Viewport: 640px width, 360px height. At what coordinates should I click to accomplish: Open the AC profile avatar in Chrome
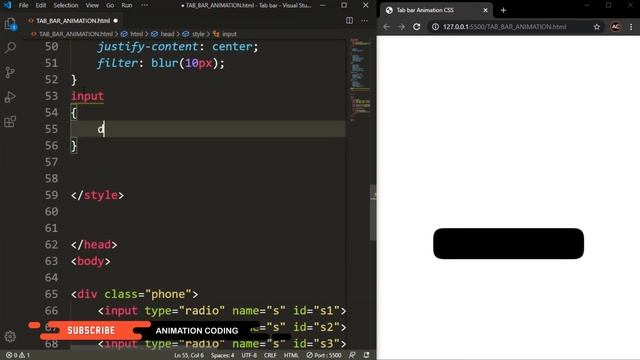(x=616, y=27)
